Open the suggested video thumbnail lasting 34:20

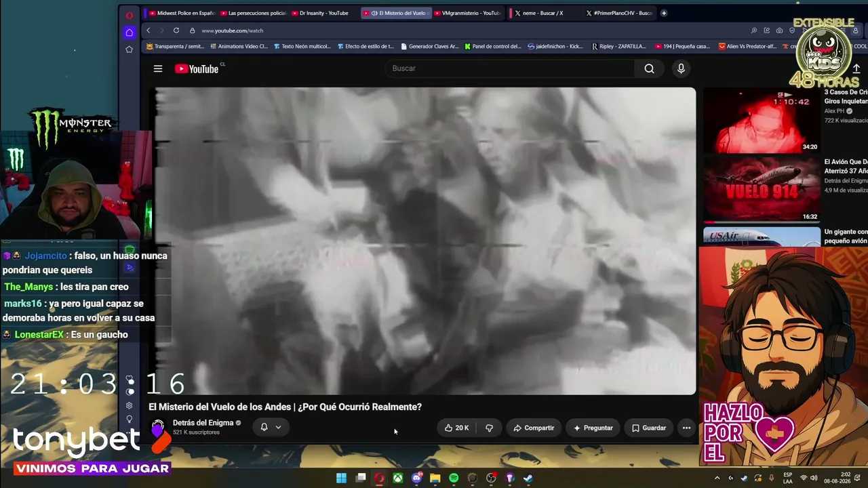pyautogui.click(x=762, y=121)
